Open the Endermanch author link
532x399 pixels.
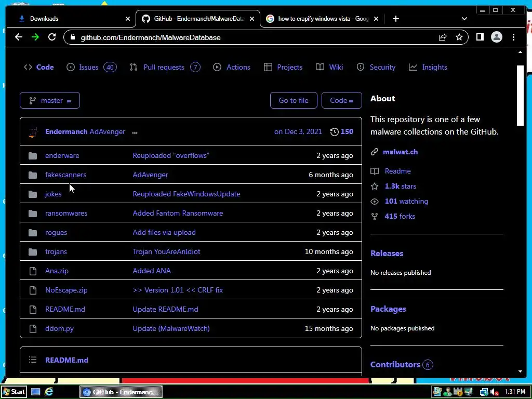(66, 131)
